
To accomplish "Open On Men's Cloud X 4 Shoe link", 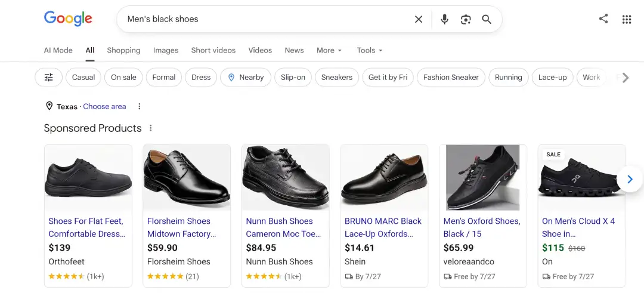I will pyautogui.click(x=578, y=227).
